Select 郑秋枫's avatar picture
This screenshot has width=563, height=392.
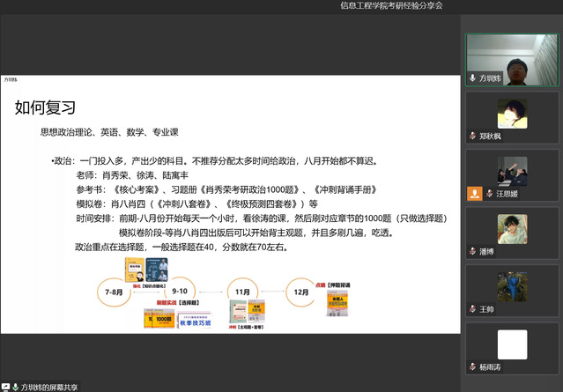512,114
